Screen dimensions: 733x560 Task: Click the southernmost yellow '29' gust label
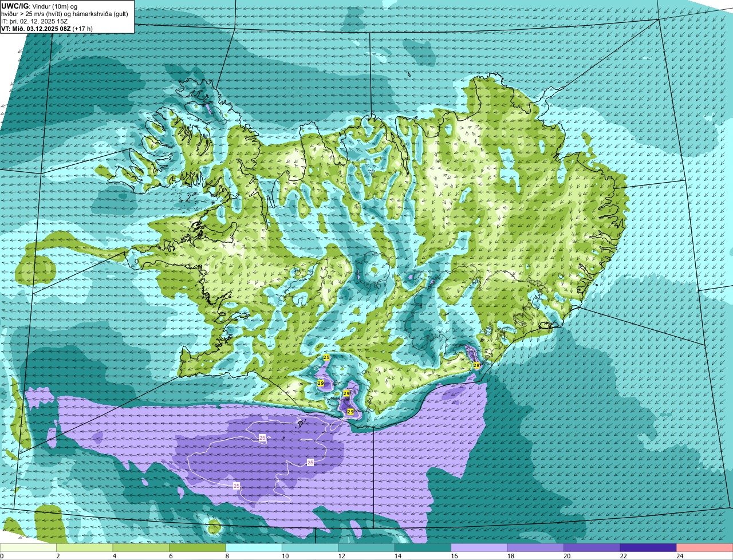350,412
